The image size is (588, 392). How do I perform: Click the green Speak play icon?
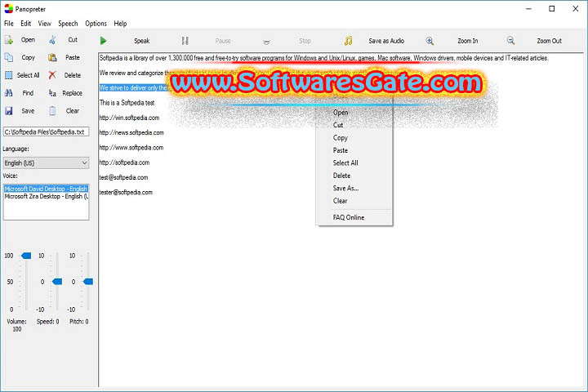[104, 41]
